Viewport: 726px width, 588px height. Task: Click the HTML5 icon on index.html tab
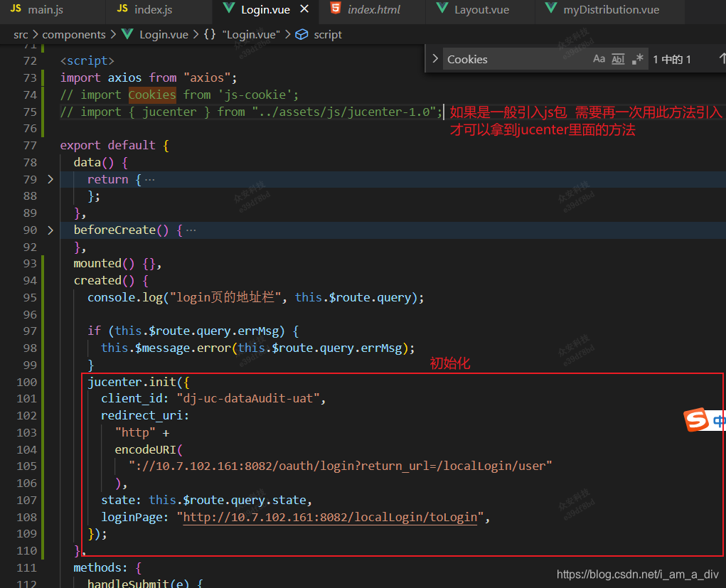[336, 8]
